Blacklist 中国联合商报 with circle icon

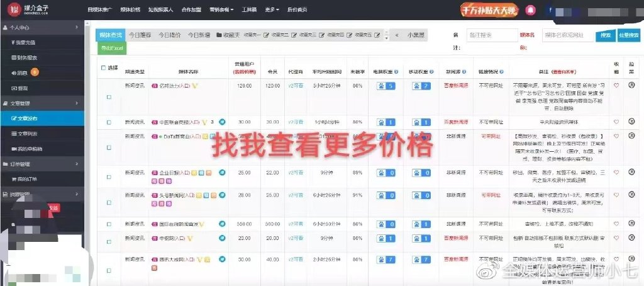coord(631,122)
